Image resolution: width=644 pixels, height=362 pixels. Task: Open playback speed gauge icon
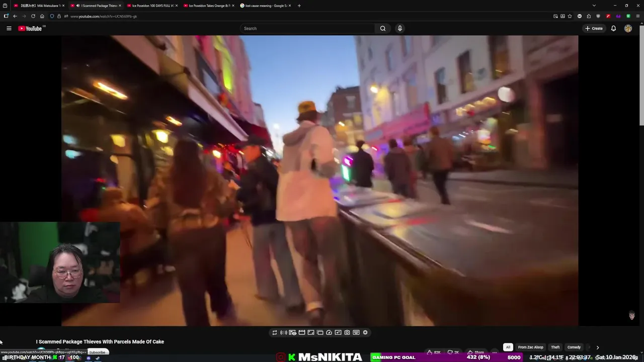pos(329,332)
